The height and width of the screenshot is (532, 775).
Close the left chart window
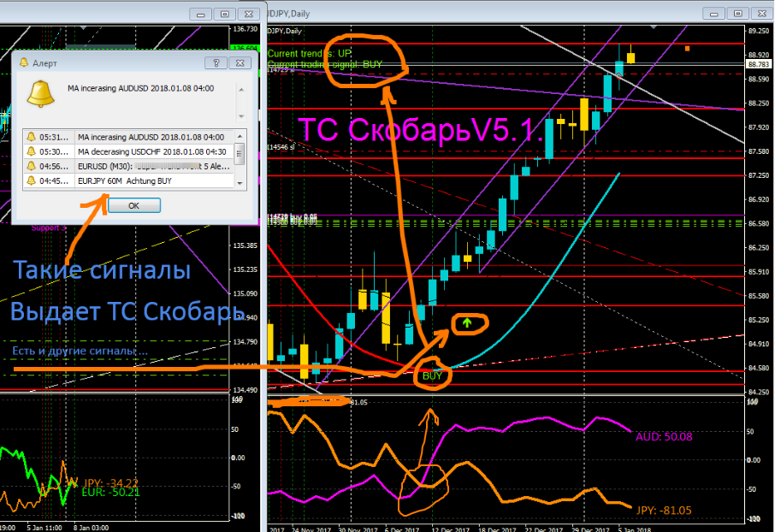[249, 15]
